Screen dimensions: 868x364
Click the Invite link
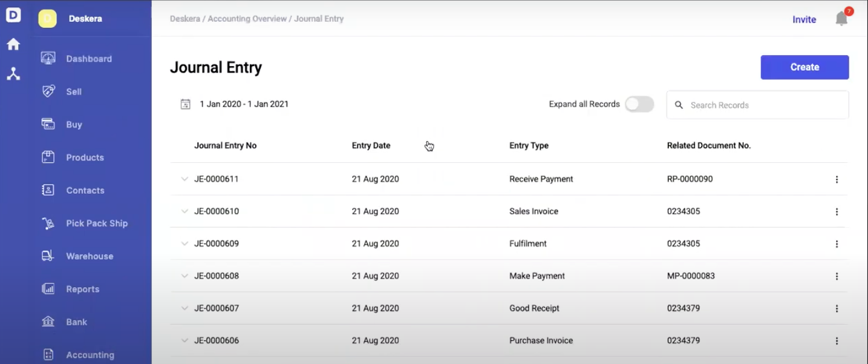pyautogui.click(x=804, y=19)
